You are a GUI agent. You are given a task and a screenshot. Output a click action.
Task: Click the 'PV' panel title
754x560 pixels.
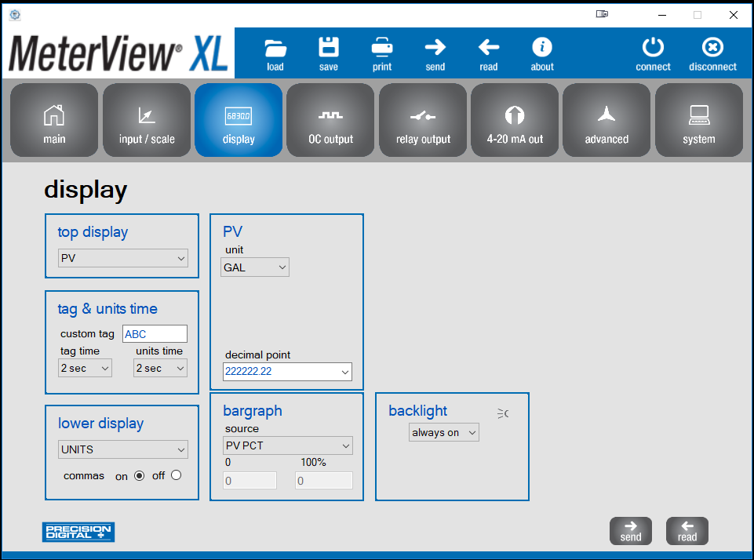pyautogui.click(x=232, y=231)
